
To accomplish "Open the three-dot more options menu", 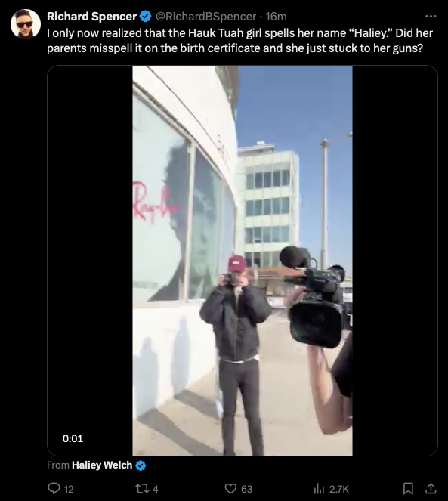I will pos(431,16).
